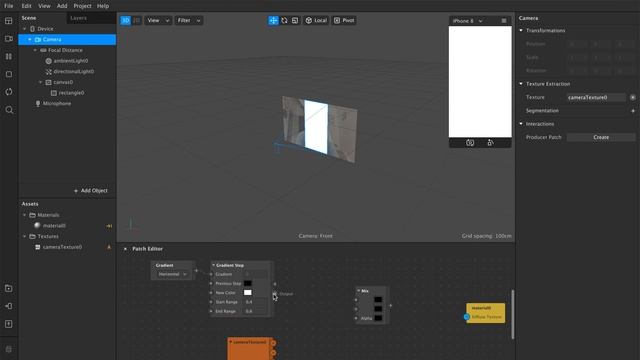This screenshot has width=640, height=360.
Task: Switch viewport to 3D mode
Action: point(125,20)
